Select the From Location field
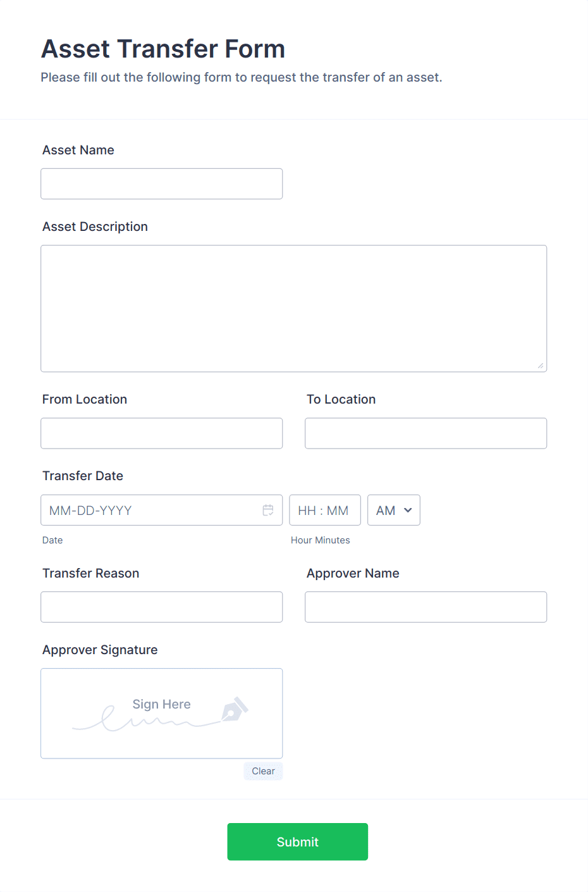The height and width of the screenshot is (892, 588). [x=161, y=433]
